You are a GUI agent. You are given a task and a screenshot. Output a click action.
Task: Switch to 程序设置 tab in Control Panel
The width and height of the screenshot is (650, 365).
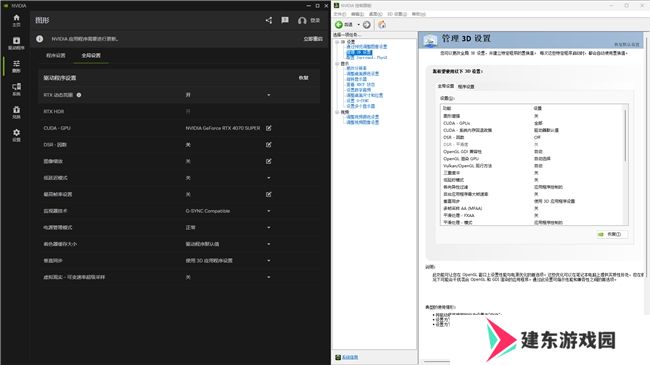tap(466, 87)
